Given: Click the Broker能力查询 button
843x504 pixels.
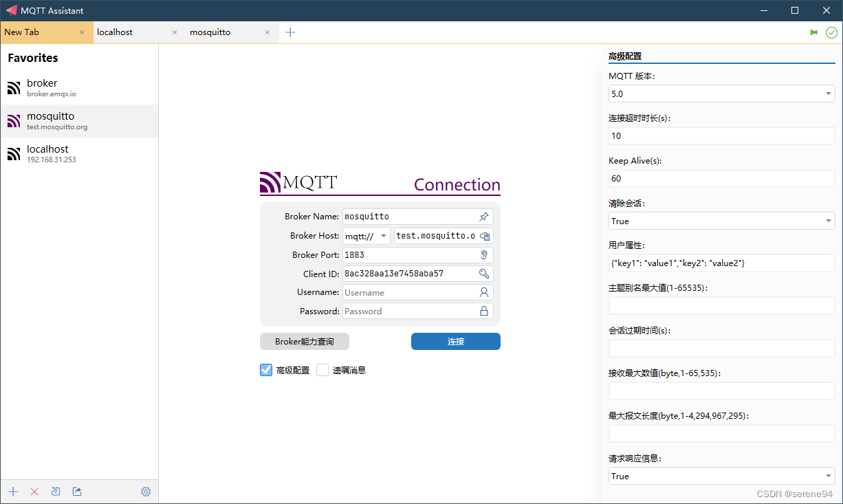Looking at the screenshot, I should tap(305, 342).
